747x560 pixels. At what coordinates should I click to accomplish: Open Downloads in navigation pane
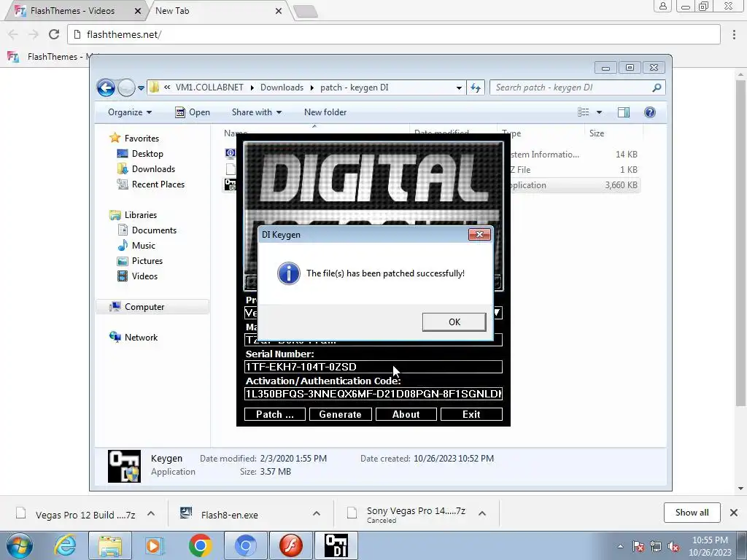(153, 169)
